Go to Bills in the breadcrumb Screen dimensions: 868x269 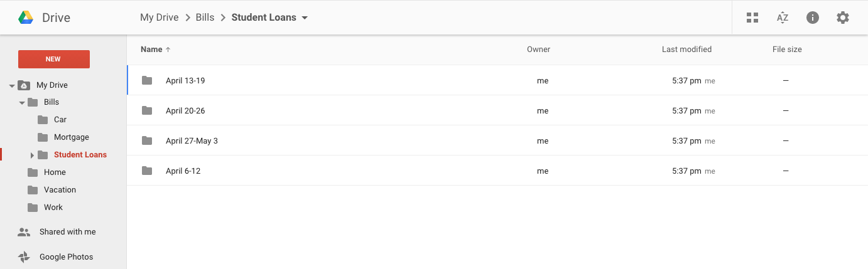tap(205, 18)
